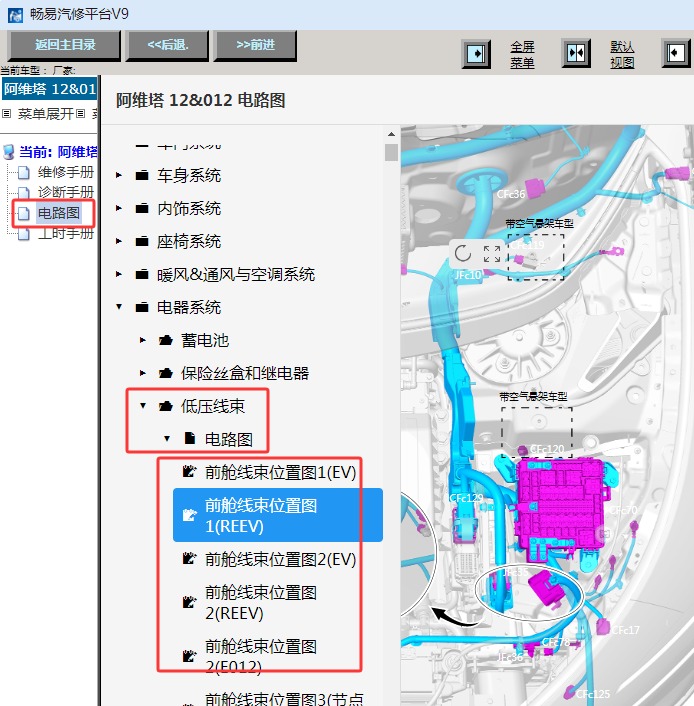Click the file icon beside 电路图 under 低压线束
Screen dimensions: 694x706
pos(190,438)
